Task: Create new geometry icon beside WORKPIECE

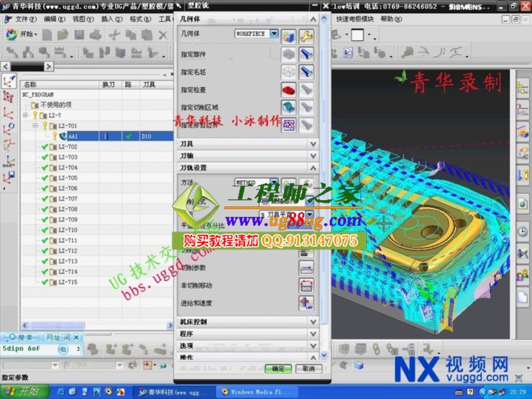Action: (x=289, y=35)
